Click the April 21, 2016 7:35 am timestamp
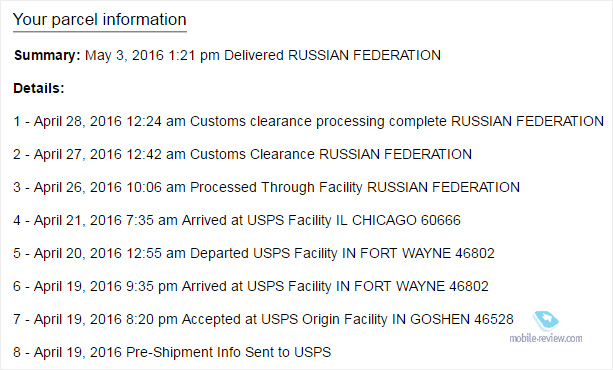 pos(106,220)
